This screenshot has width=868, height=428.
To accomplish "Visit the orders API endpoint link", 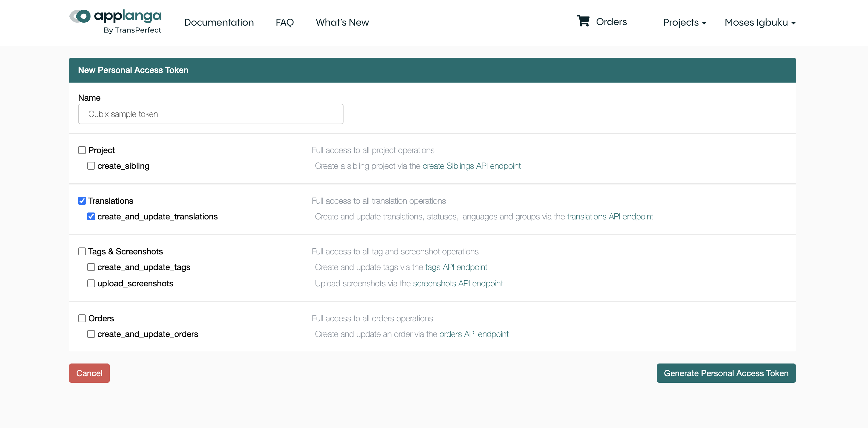I will [x=474, y=334].
